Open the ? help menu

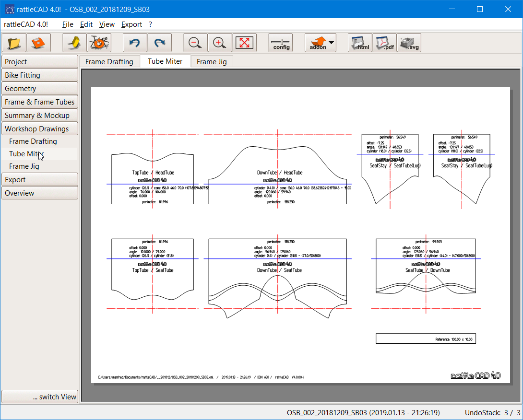click(x=151, y=24)
